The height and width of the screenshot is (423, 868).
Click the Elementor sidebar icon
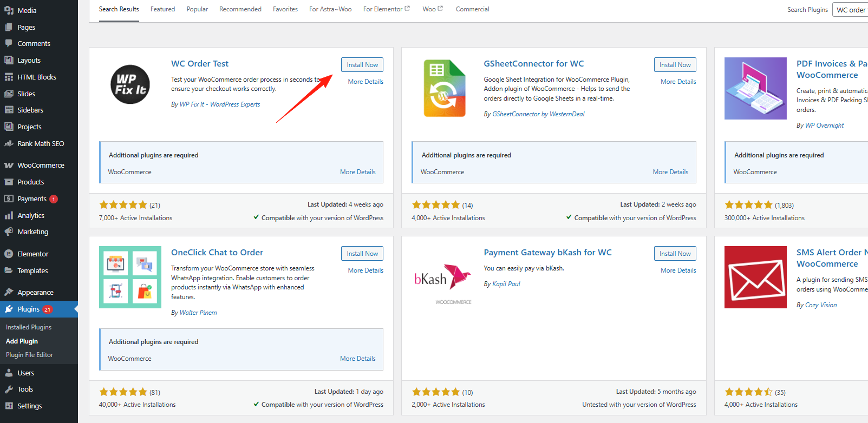(x=9, y=254)
